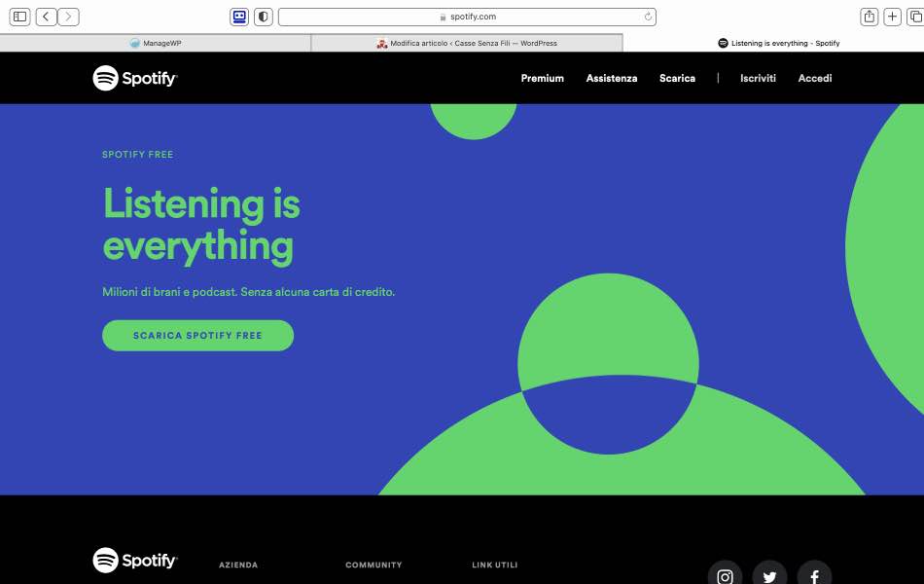Open the Scarica page
This screenshot has height=584, width=924.
(677, 78)
